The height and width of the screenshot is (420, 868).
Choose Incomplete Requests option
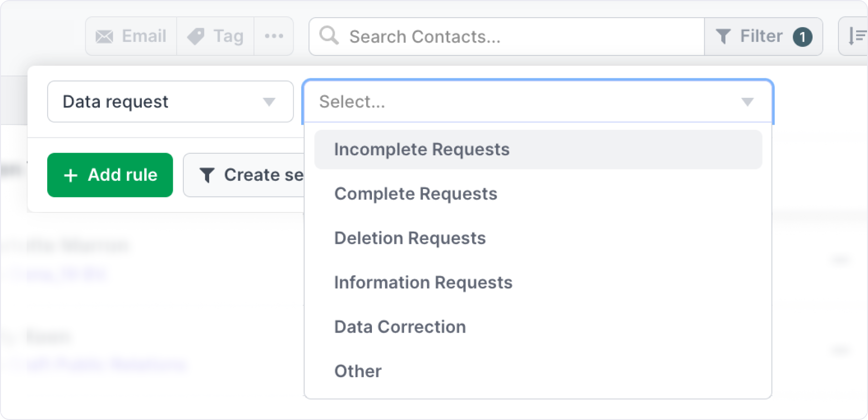coord(422,149)
